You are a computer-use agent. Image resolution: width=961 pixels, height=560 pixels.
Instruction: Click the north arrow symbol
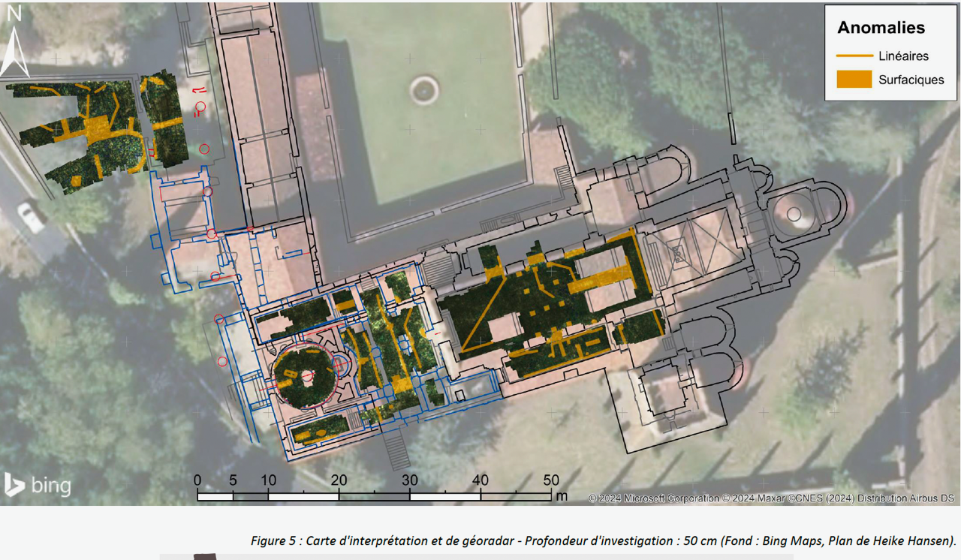[x=15, y=41]
